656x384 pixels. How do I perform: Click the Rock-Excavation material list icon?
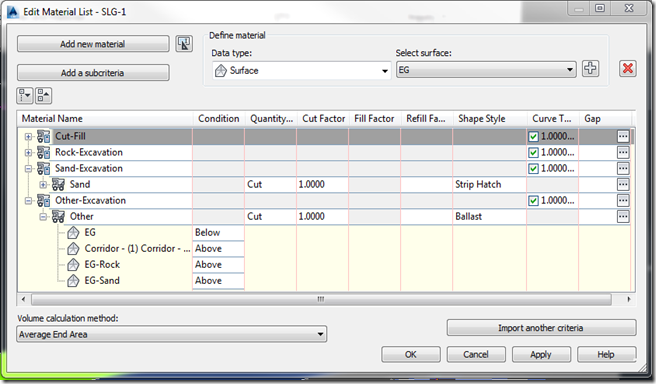click(44, 152)
